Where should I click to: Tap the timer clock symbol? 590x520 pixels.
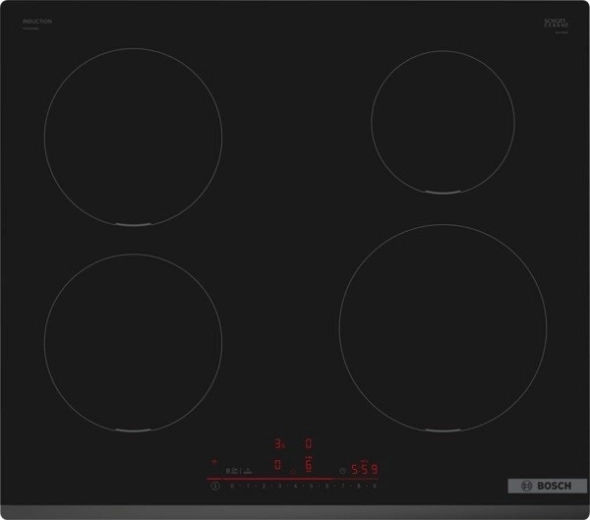[342, 471]
